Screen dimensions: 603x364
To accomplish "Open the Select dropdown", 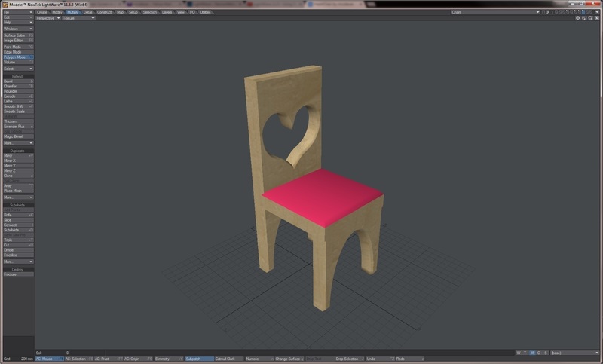I will pyautogui.click(x=18, y=69).
